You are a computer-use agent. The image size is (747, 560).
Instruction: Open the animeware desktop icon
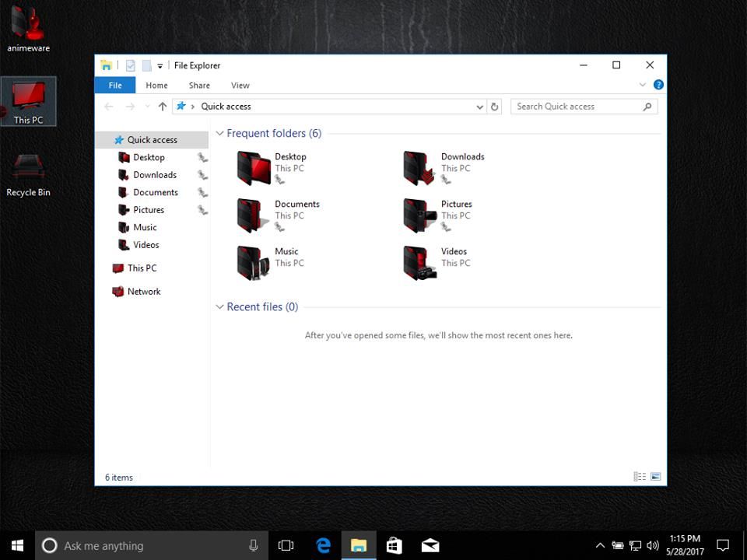point(28,28)
